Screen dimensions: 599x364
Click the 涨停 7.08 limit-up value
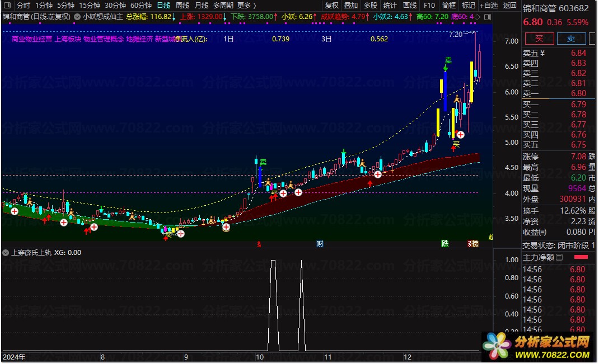[x=578, y=157]
